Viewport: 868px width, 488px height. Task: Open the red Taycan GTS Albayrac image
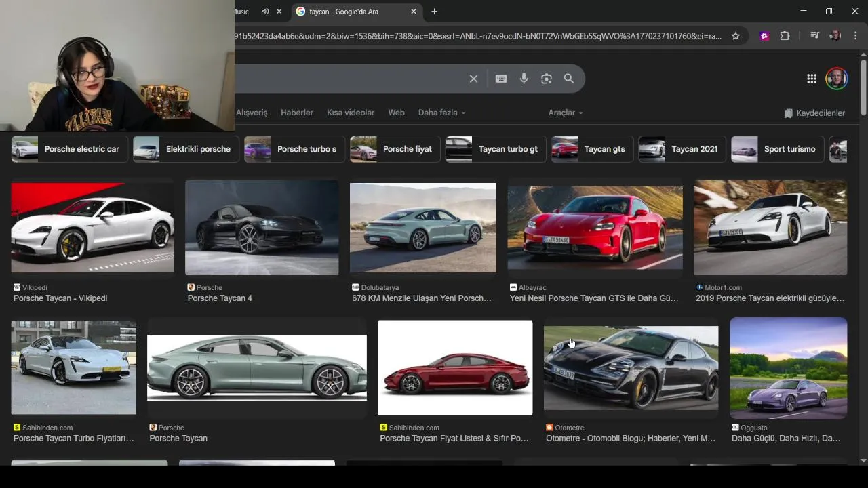coord(595,227)
